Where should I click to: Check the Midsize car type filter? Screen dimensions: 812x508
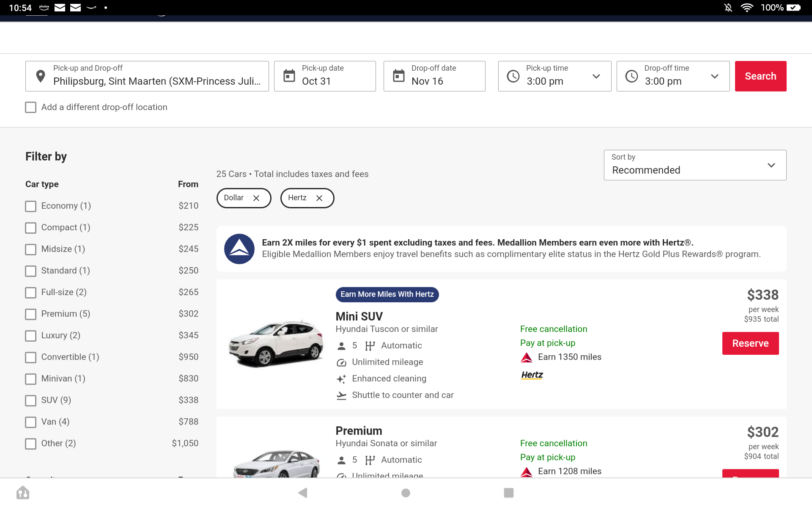[x=31, y=249]
